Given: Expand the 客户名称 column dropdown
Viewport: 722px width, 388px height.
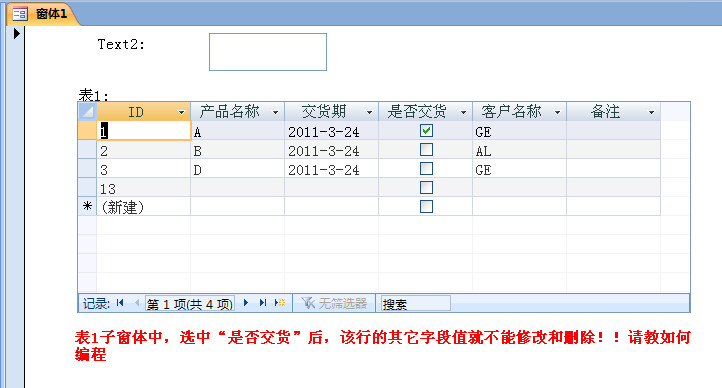Looking at the screenshot, I should tap(557, 112).
